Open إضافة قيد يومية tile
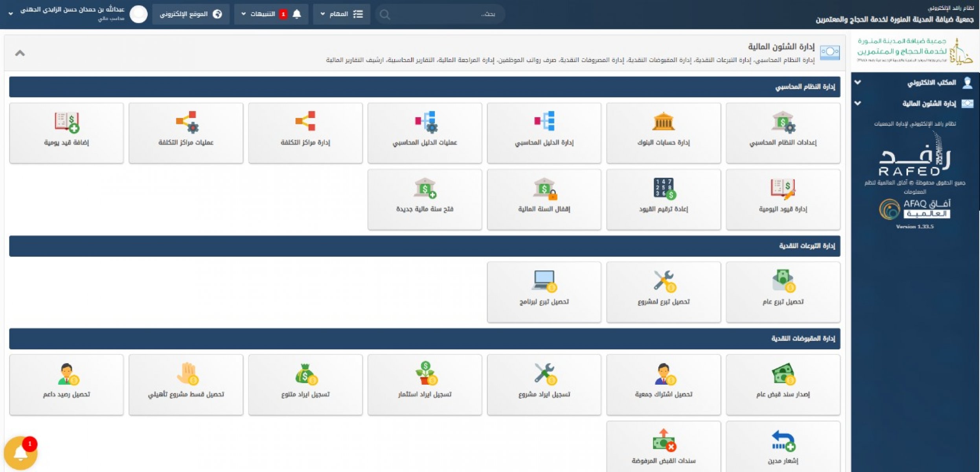Image resolution: width=980 pixels, height=472 pixels. pos(66,133)
